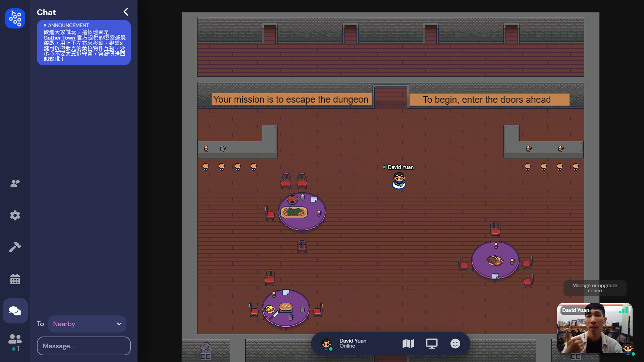Open the participants list icon
This screenshot has width=644, height=362.
15,339
